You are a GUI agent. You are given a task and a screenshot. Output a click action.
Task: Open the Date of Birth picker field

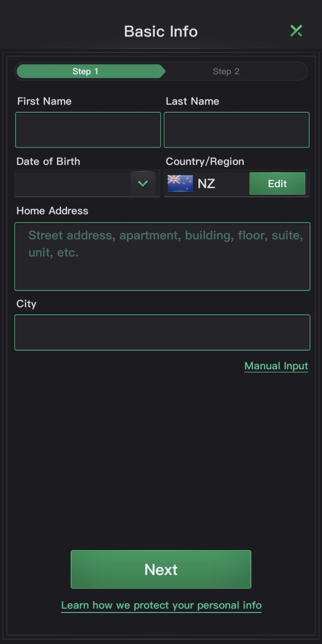[87, 184]
